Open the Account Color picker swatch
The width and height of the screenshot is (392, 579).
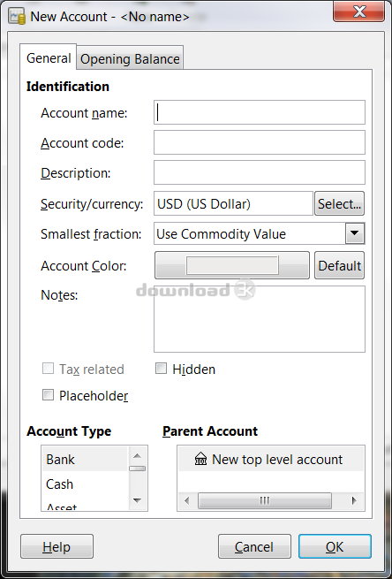[232, 265]
